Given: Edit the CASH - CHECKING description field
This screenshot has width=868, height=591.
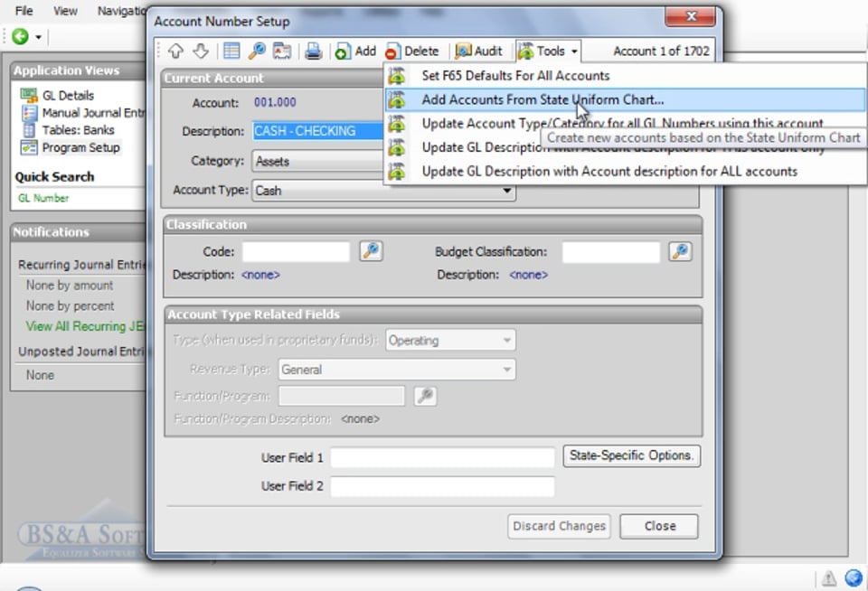Looking at the screenshot, I should tap(317, 131).
